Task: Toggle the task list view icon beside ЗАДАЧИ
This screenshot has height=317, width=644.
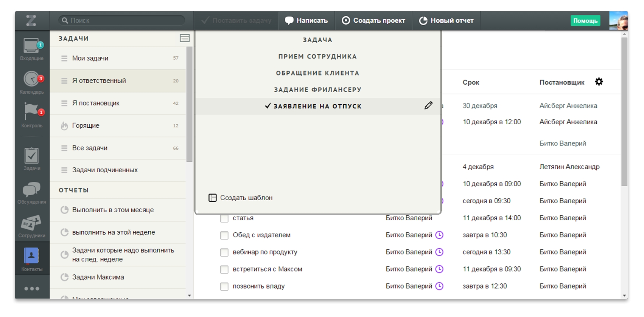Action: point(185,38)
